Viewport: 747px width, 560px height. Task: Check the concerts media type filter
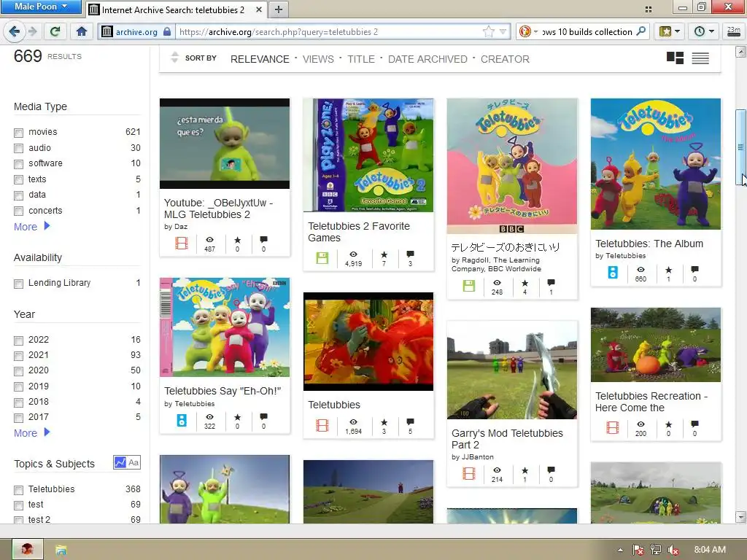[18, 211]
